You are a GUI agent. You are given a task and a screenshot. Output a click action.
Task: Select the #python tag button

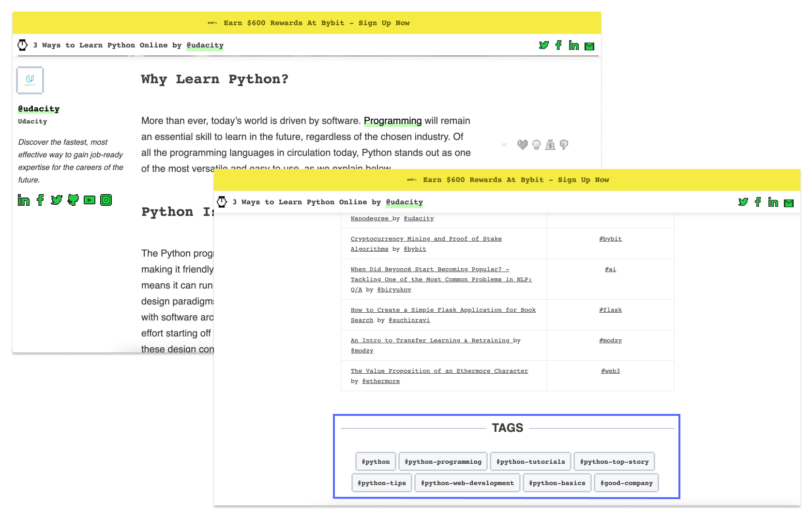(x=376, y=461)
